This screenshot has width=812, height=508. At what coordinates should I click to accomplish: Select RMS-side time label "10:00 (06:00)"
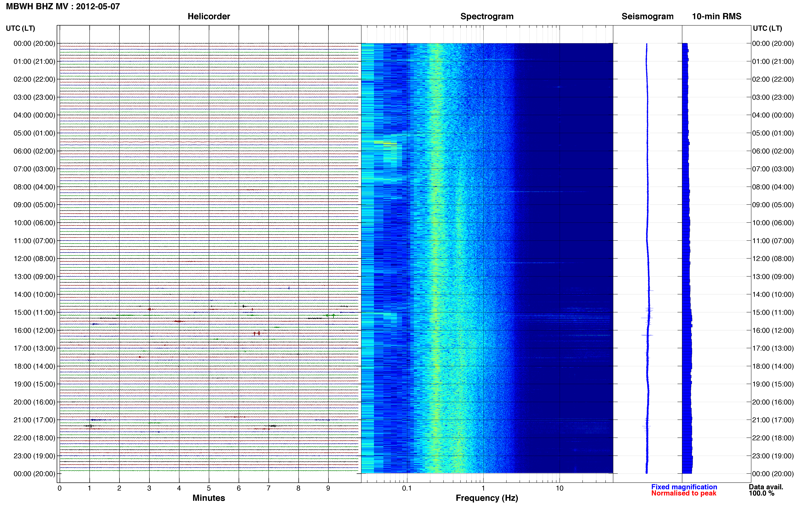[x=773, y=223]
